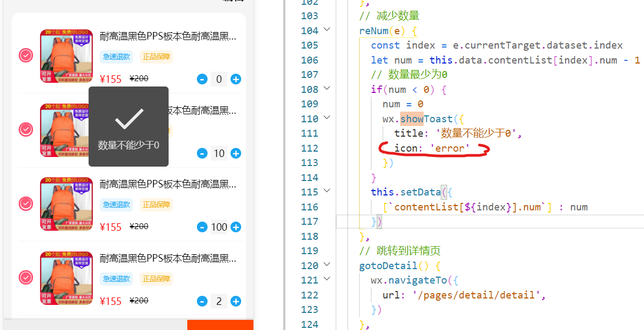Screen dimensions: 644x330
Task: Collapse the reNum function at line 104
Action: (x=327, y=30)
